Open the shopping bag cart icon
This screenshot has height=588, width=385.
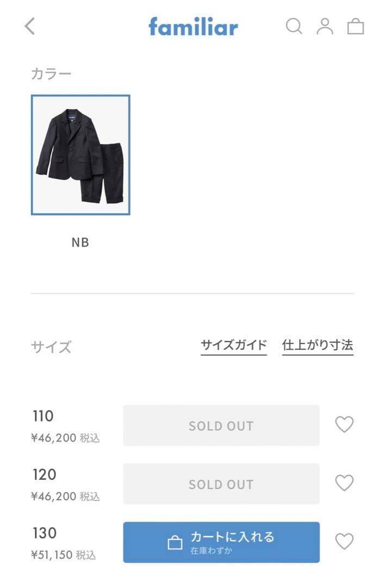[355, 26]
